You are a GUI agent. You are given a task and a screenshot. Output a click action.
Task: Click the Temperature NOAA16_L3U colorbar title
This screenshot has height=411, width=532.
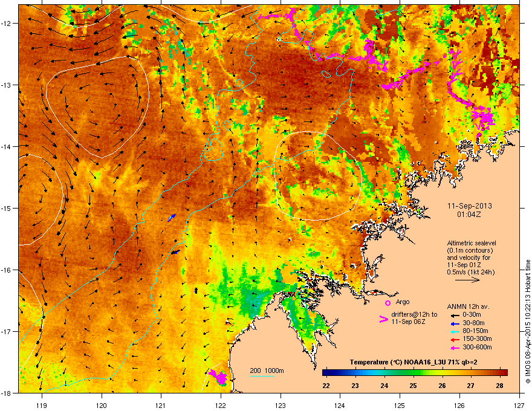click(414, 362)
